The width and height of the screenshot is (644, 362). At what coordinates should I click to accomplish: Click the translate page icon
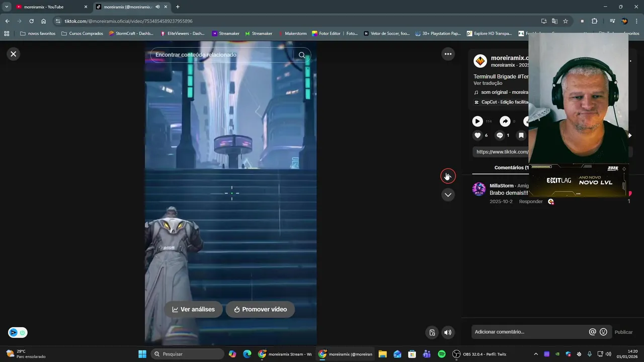click(x=554, y=21)
